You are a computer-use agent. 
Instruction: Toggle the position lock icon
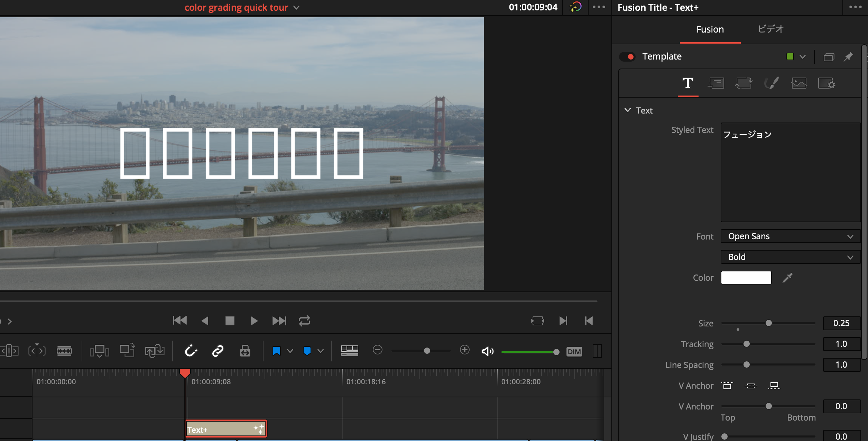tap(245, 351)
